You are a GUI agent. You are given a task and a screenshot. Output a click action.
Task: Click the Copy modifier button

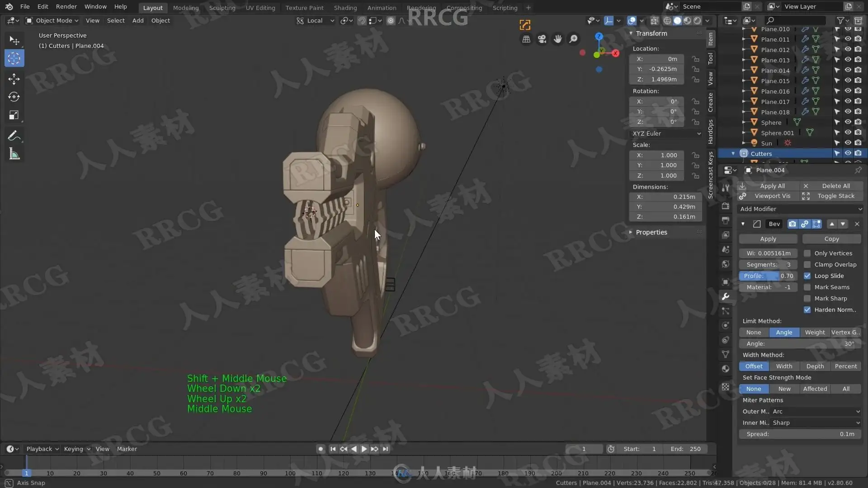pos(831,239)
